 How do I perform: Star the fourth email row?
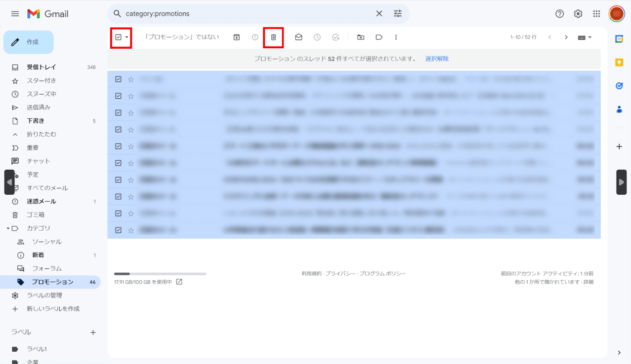pyautogui.click(x=131, y=130)
